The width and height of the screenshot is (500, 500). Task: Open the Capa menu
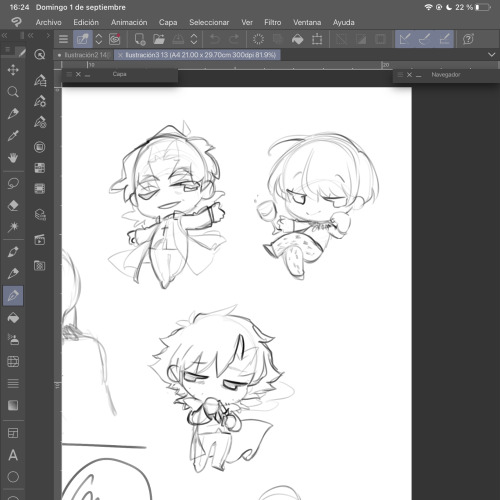point(168,22)
